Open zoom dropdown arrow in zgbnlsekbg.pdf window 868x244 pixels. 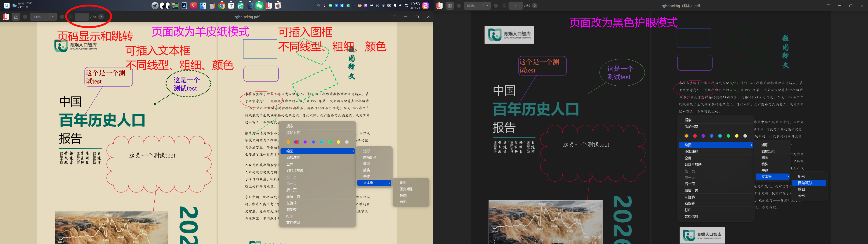pyautogui.click(x=53, y=17)
